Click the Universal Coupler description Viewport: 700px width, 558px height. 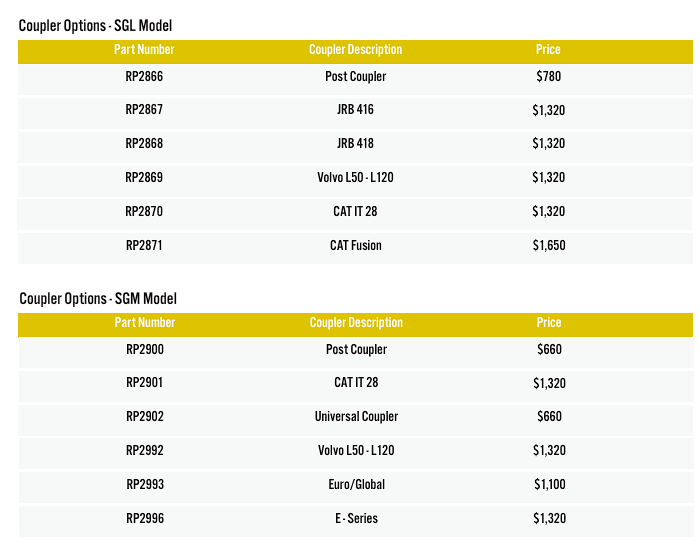(x=356, y=417)
